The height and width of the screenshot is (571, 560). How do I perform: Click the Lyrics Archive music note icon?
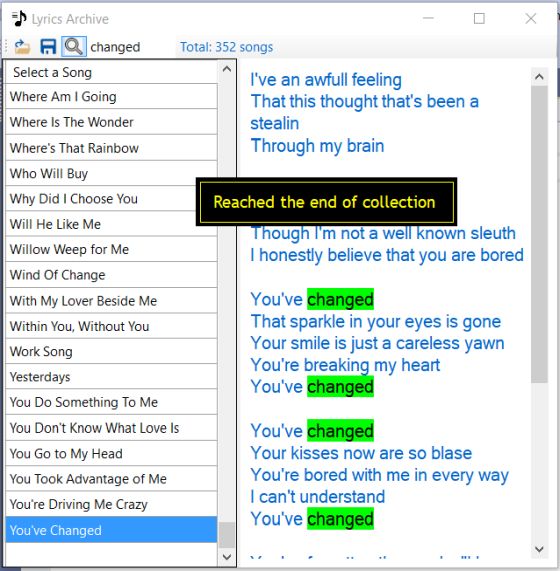19,19
